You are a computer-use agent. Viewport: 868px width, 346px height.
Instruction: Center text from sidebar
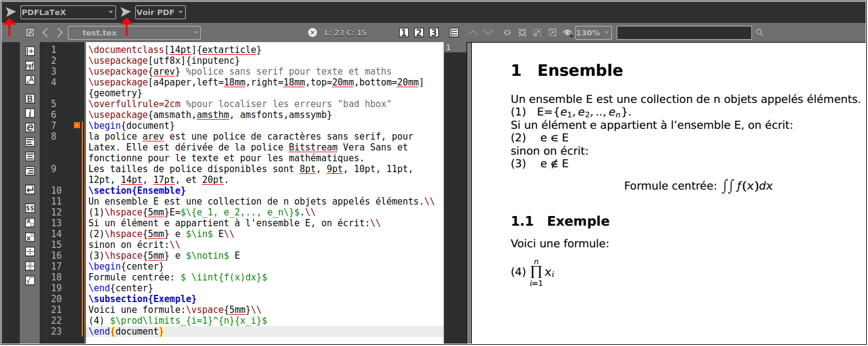coord(30,156)
